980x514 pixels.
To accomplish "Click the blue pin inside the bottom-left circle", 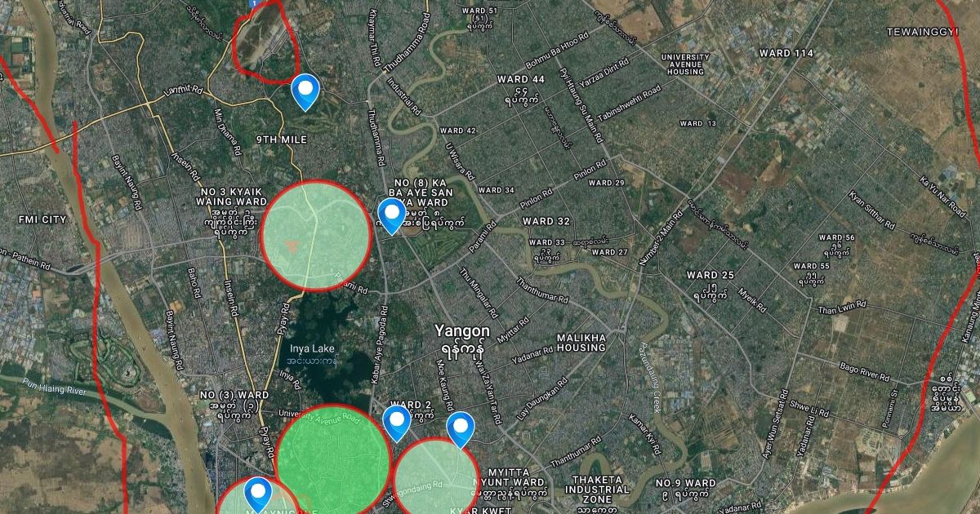I will coord(259,494).
